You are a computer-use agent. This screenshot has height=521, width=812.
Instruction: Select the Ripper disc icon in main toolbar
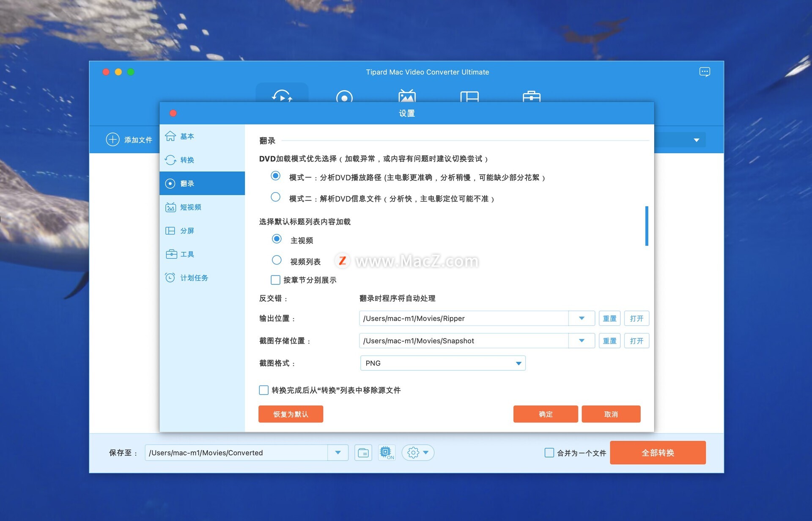point(344,96)
